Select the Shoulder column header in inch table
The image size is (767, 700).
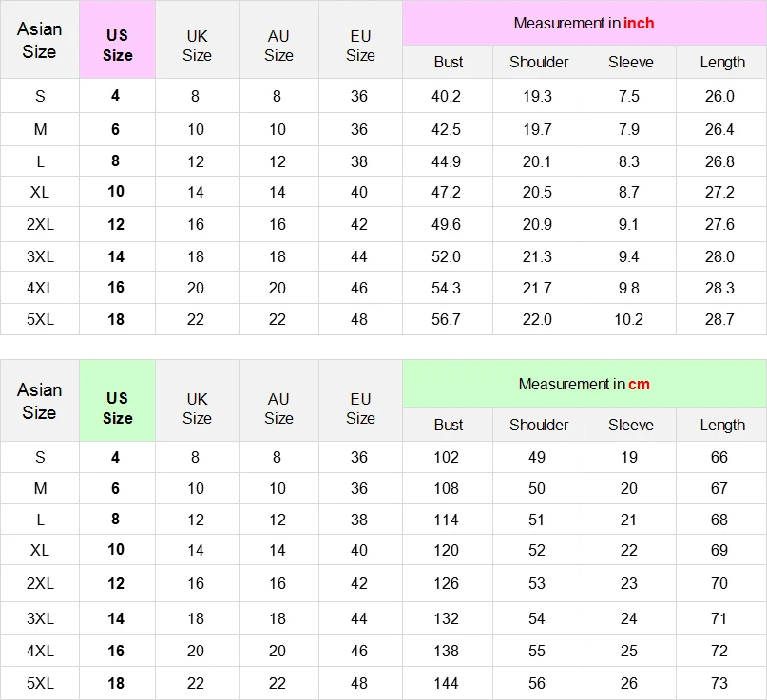point(539,62)
